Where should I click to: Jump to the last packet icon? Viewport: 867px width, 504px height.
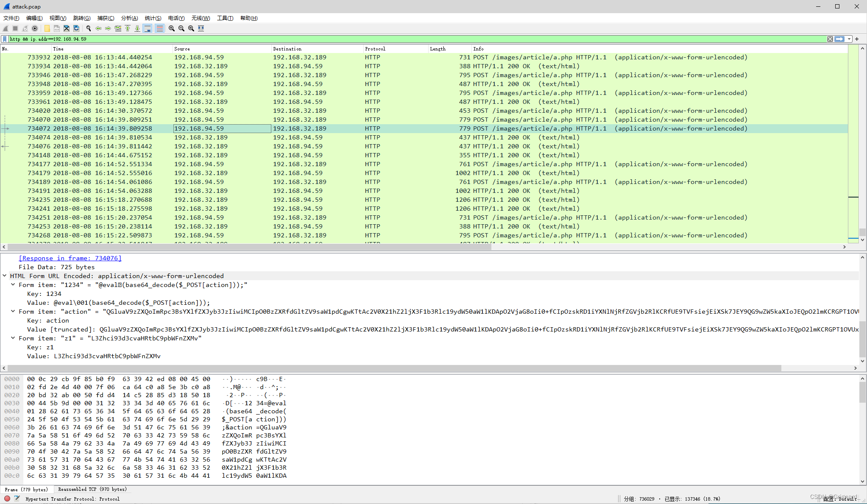click(137, 28)
